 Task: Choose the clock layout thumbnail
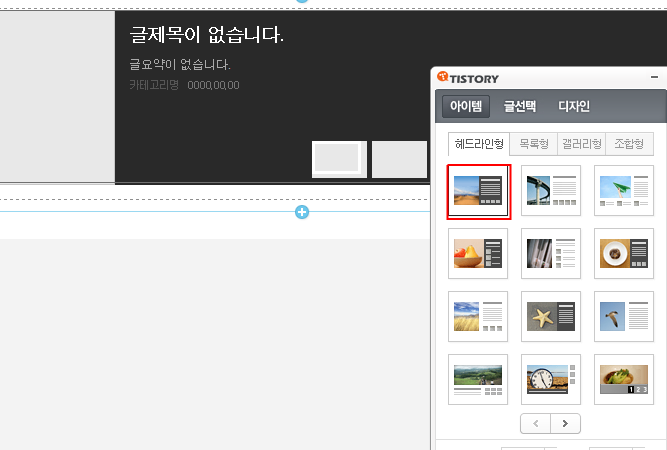[x=551, y=379]
